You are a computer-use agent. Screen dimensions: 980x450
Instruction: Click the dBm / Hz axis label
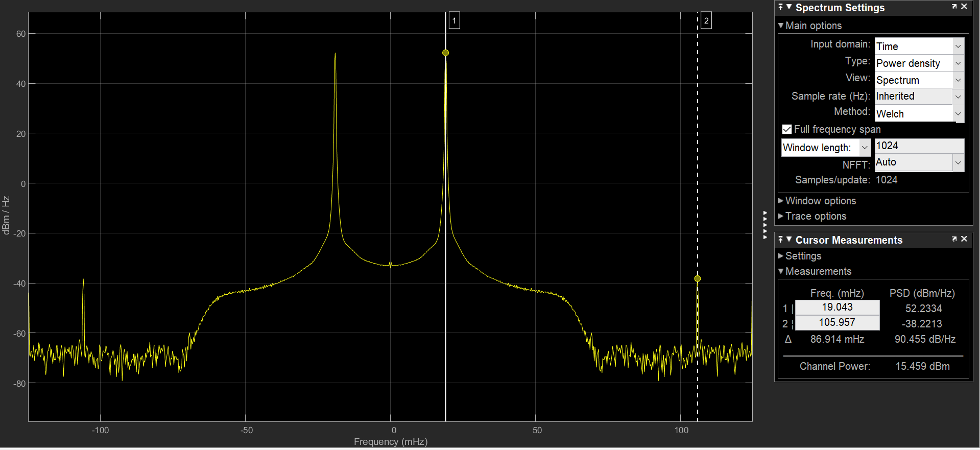[6, 215]
